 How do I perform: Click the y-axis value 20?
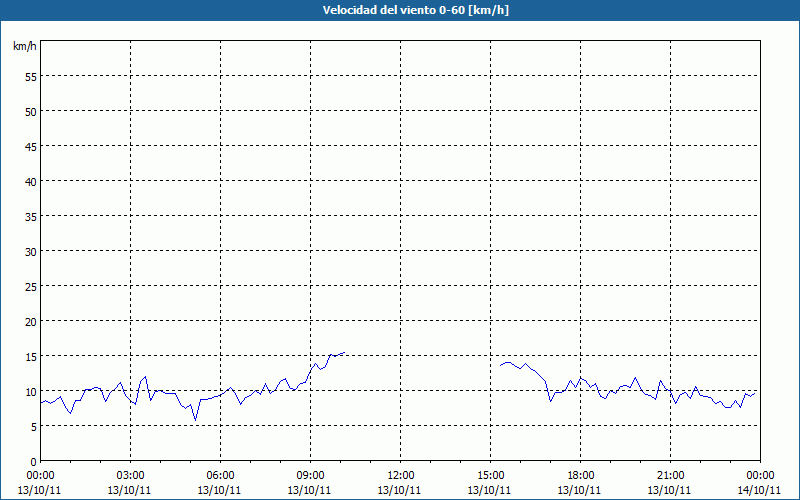point(31,322)
